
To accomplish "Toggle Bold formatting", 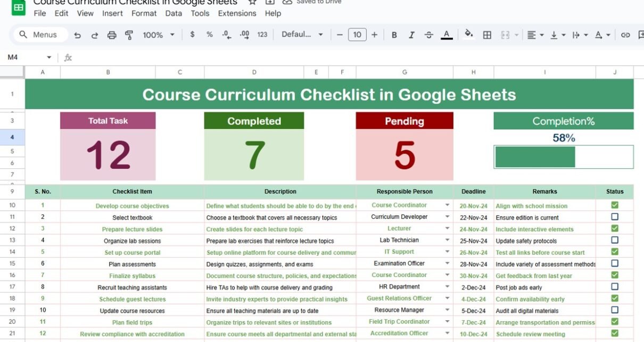I will [394, 35].
